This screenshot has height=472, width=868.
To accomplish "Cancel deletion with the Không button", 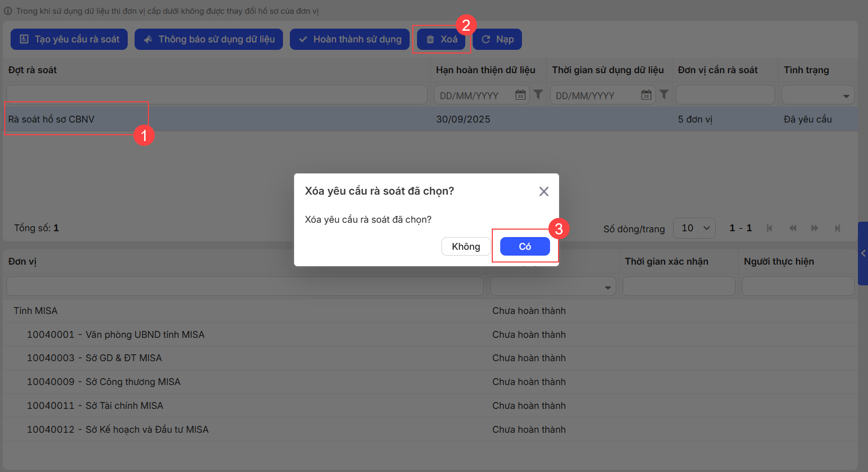I will click(466, 247).
